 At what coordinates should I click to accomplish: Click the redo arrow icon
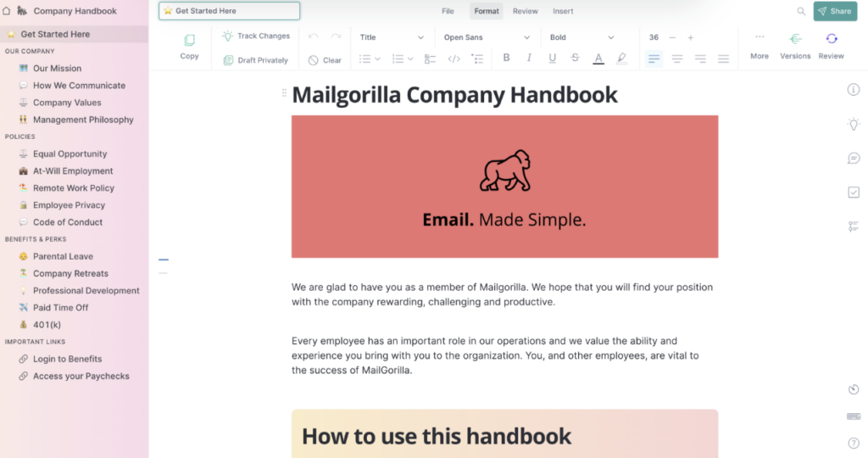pyautogui.click(x=336, y=36)
